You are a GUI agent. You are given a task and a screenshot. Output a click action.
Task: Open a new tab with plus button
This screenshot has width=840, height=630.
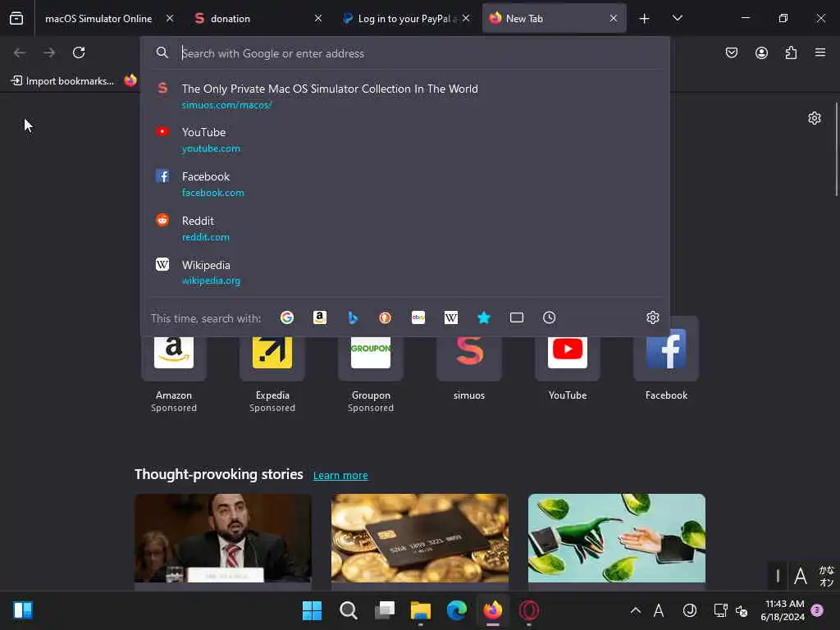(644, 18)
